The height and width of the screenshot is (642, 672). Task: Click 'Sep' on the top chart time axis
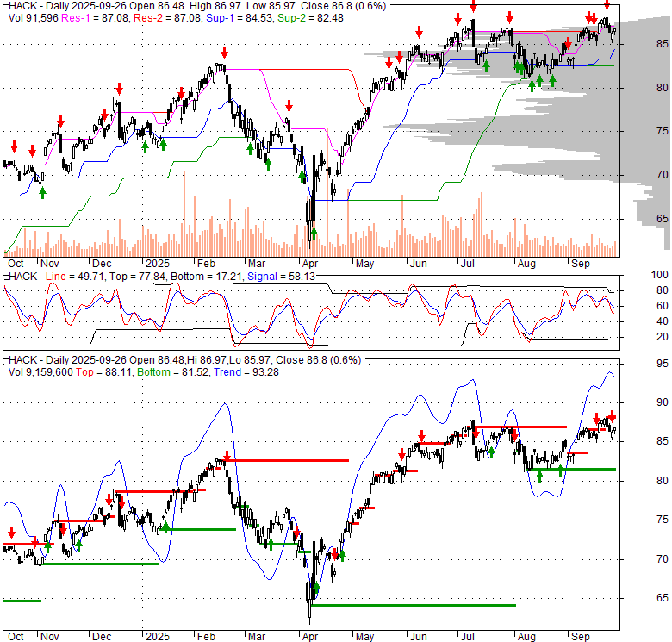(581, 264)
